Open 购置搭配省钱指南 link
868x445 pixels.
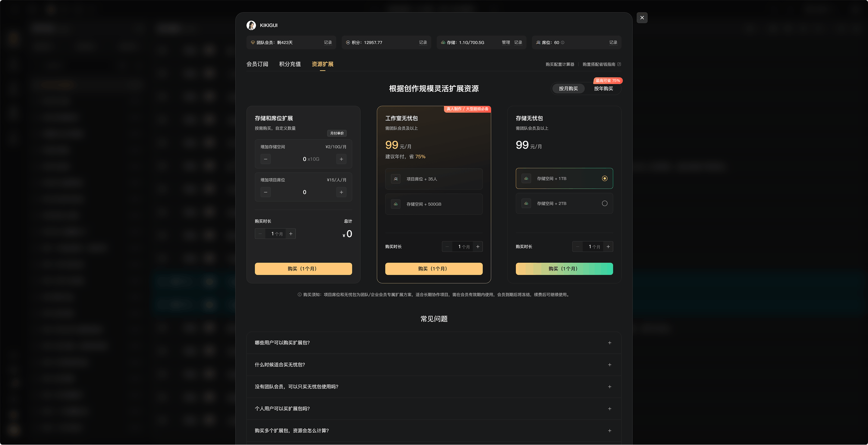(599, 64)
